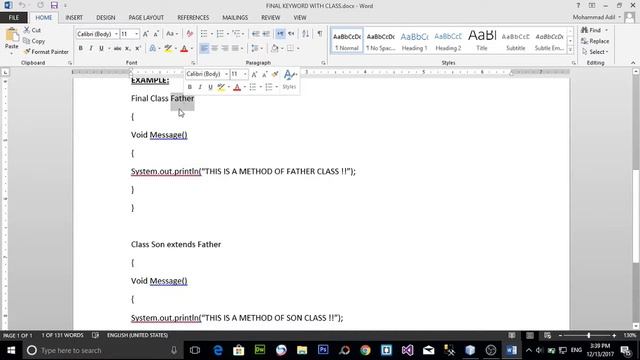Apply the Heading 1 style
Viewport: 640px width, 360px height.
click(414, 41)
